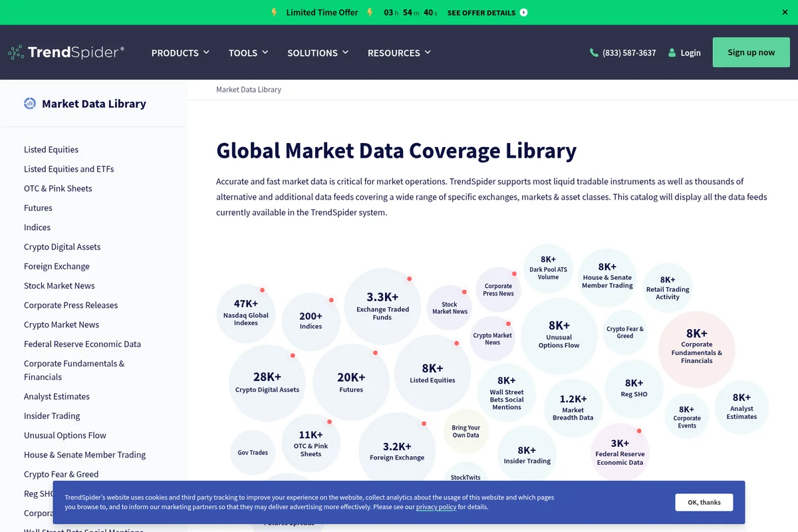Select Futures from the sidebar list

point(38,207)
